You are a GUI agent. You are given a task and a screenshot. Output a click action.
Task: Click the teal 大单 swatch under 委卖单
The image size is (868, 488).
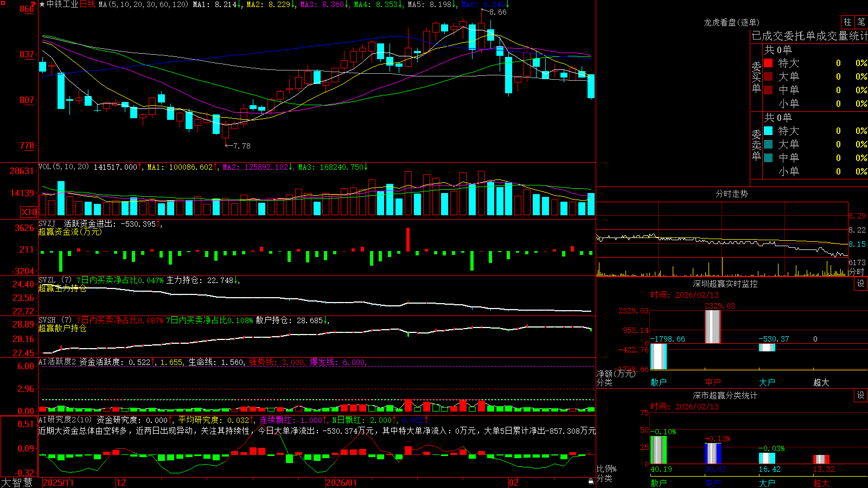pyautogui.click(x=768, y=144)
